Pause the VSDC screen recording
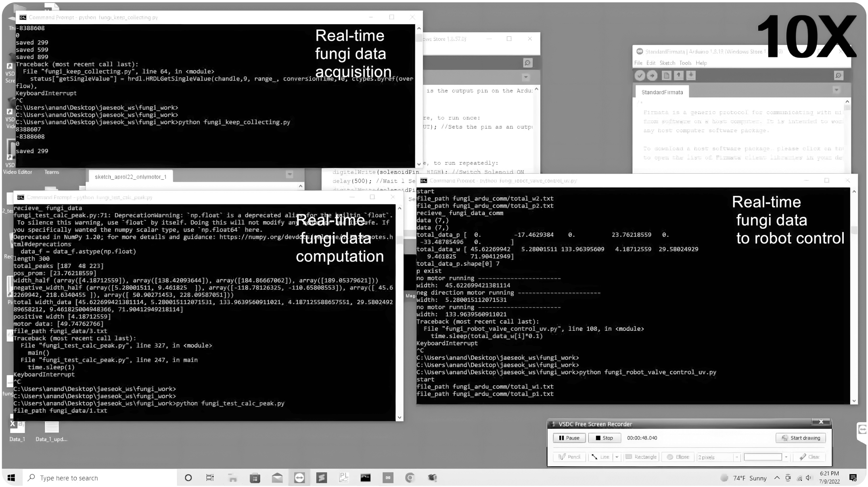868x487 pixels. (569, 438)
